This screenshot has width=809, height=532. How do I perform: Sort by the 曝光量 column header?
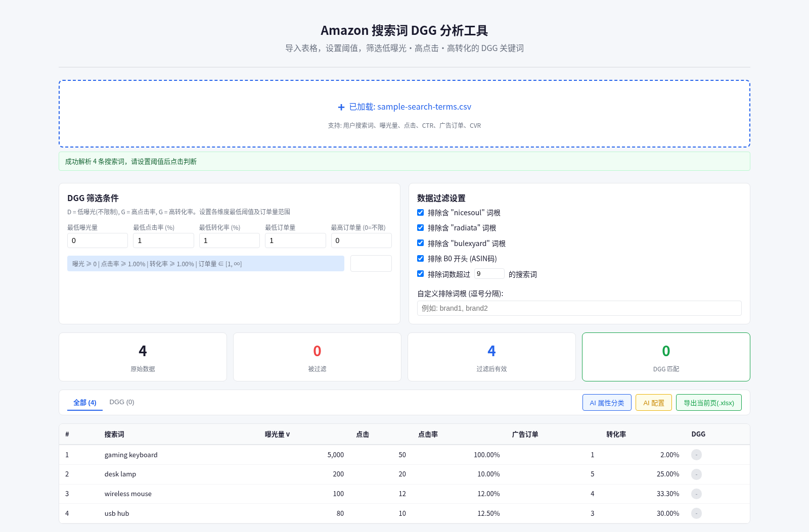(x=278, y=434)
